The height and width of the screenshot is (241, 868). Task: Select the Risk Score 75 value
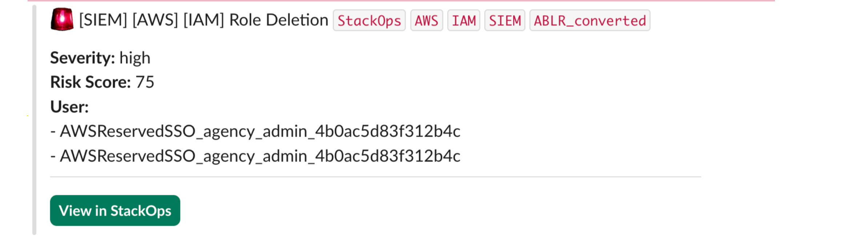click(145, 82)
